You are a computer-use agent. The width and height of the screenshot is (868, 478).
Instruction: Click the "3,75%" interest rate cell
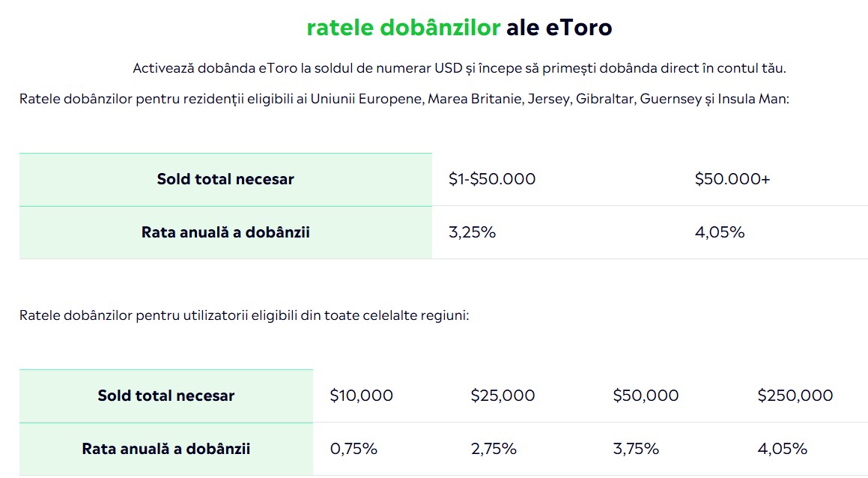coord(636,449)
